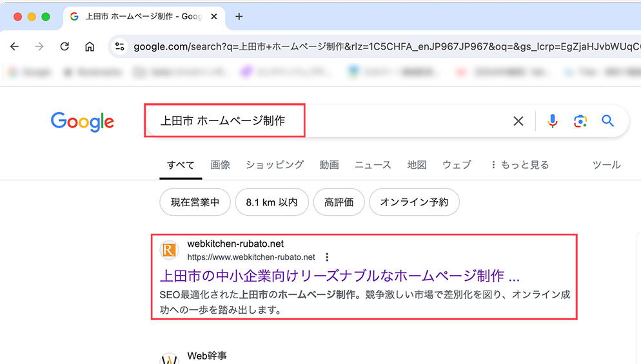Viewport: 641px width, 364px height.
Task: Open the ショッピング tab
Action: [x=275, y=165]
